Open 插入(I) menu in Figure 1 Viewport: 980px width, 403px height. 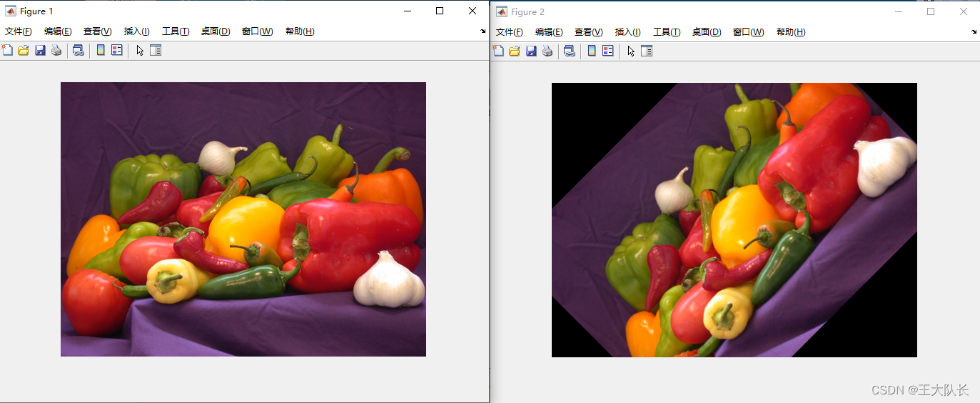(136, 31)
